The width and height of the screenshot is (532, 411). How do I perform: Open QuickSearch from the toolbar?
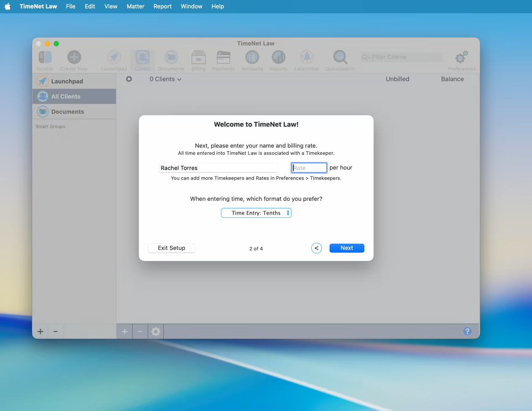pyautogui.click(x=340, y=61)
